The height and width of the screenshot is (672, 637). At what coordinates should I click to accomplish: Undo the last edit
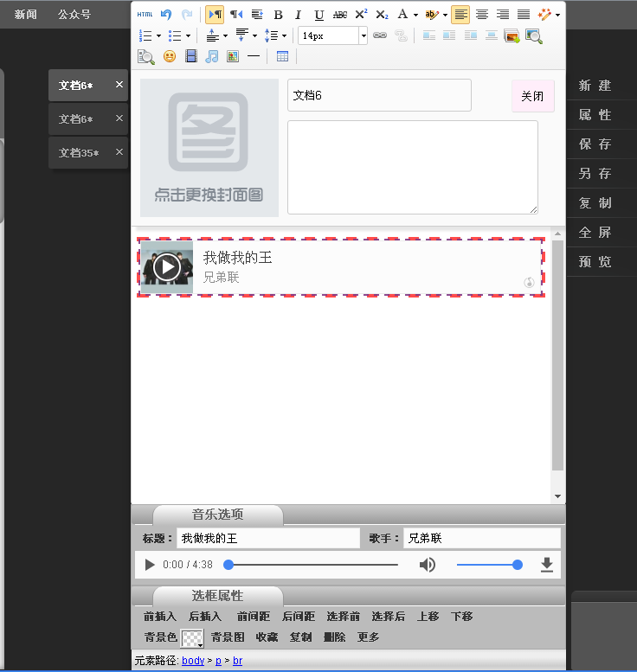[166, 15]
